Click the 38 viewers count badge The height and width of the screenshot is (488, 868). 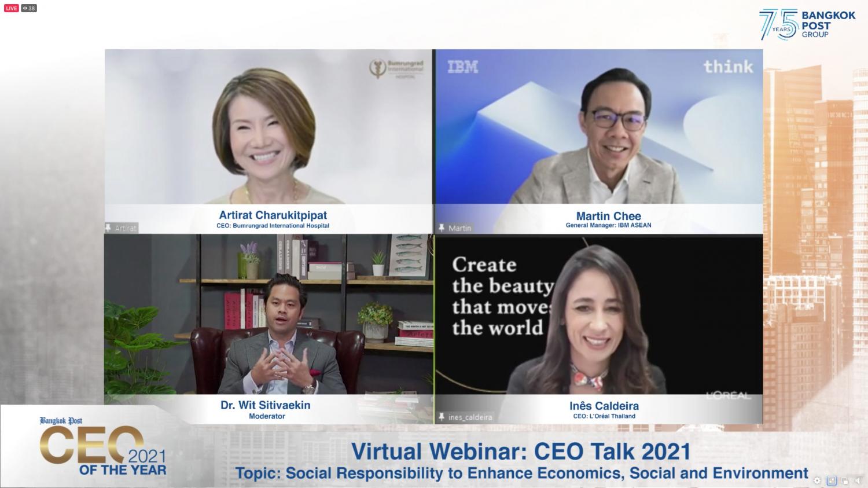pyautogui.click(x=29, y=8)
